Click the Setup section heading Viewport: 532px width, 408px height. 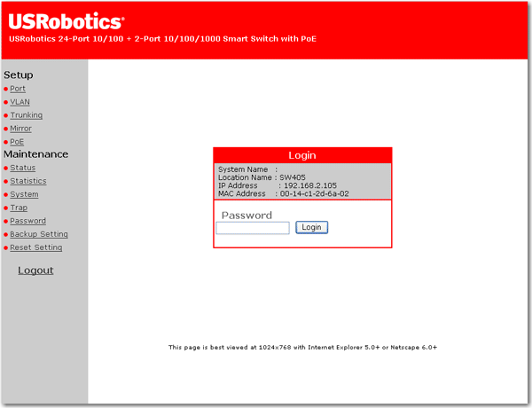tap(19, 75)
